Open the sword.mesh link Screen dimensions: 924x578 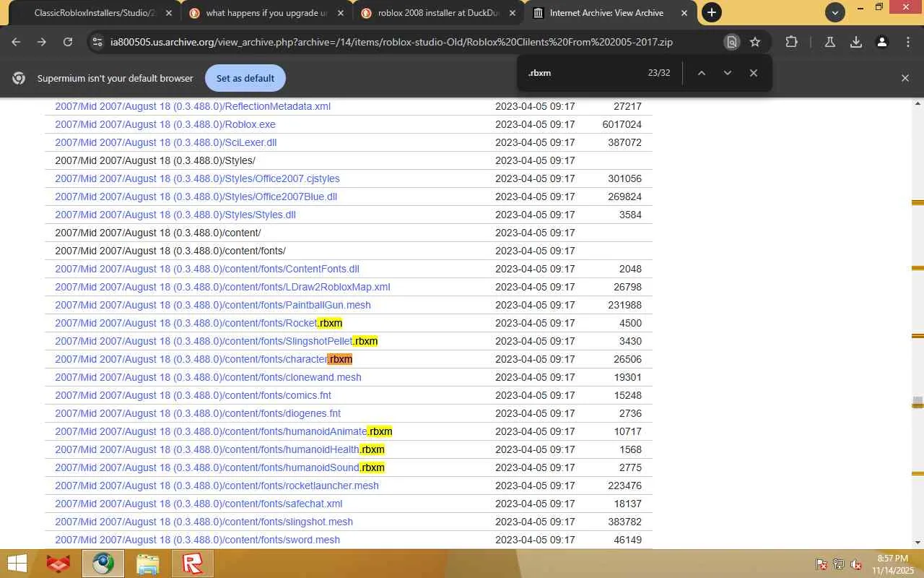click(x=197, y=540)
